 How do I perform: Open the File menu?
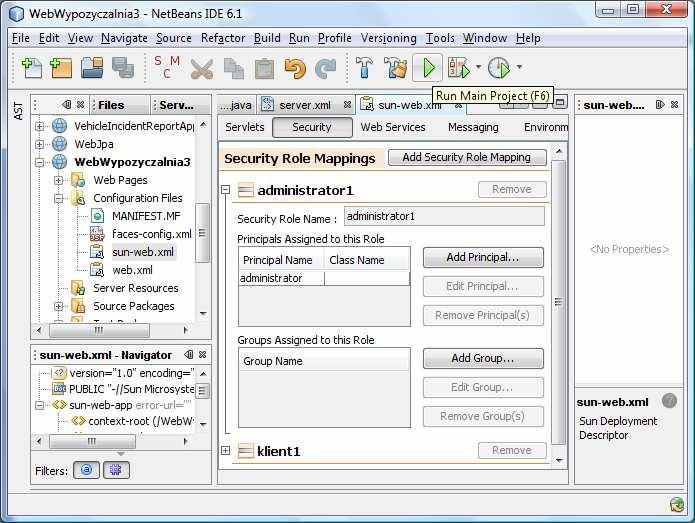(x=21, y=38)
